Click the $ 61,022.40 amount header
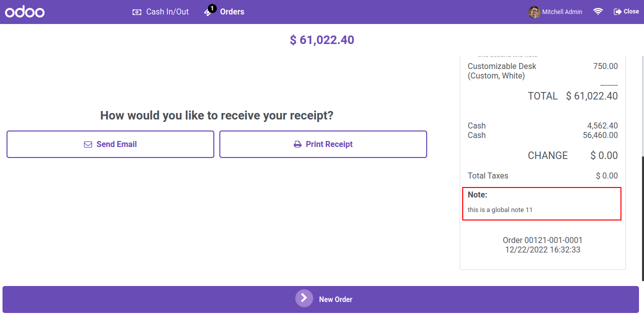The width and height of the screenshot is (644, 318). tap(322, 40)
